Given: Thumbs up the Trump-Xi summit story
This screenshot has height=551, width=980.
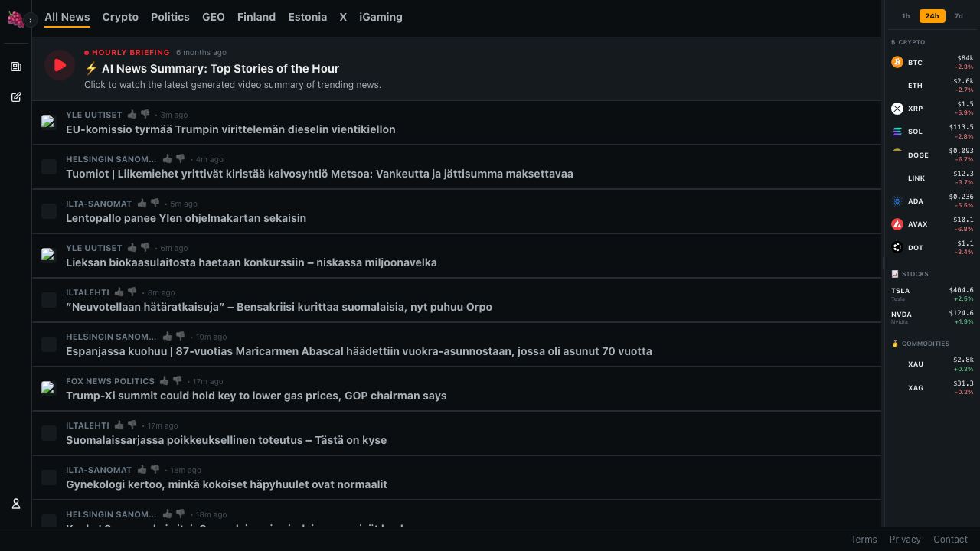Looking at the screenshot, I should pos(164,381).
